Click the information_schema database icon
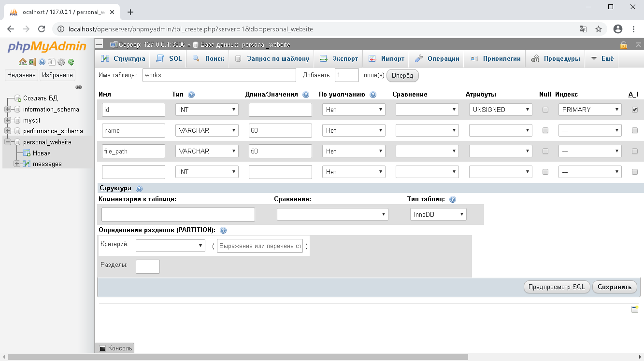 (x=18, y=110)
